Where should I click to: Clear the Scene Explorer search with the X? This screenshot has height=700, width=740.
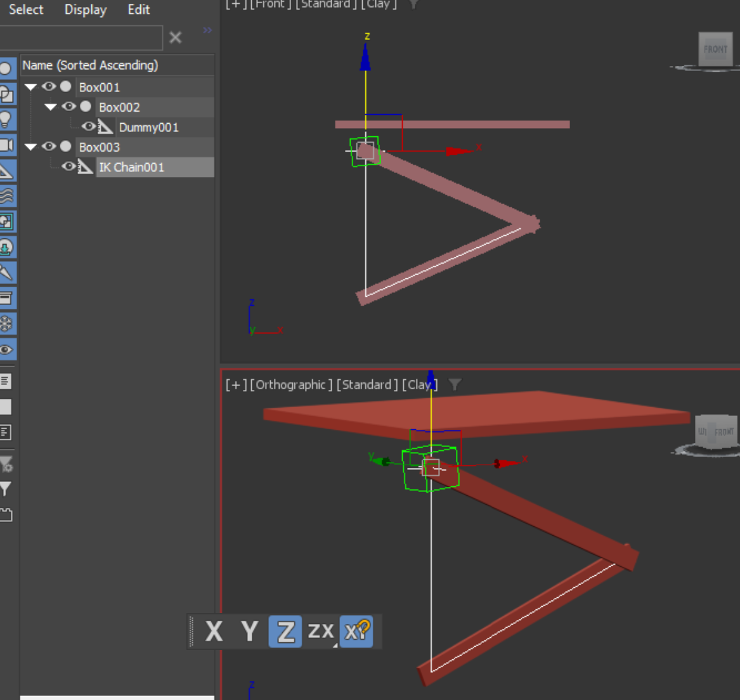(175, 37)
